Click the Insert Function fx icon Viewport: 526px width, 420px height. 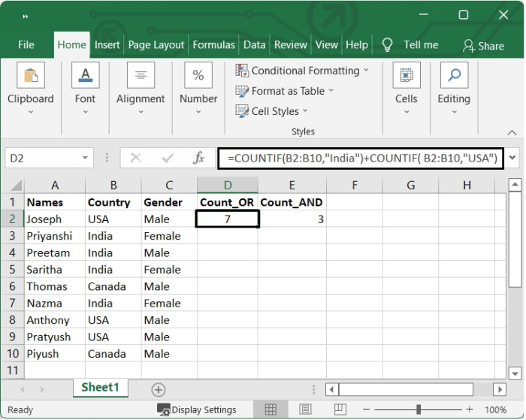(198, 159)
